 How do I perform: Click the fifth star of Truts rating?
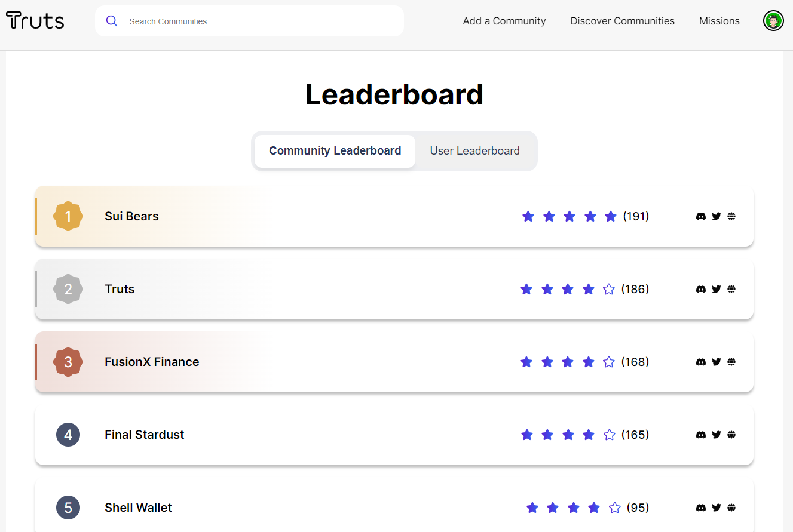[609, 289]
